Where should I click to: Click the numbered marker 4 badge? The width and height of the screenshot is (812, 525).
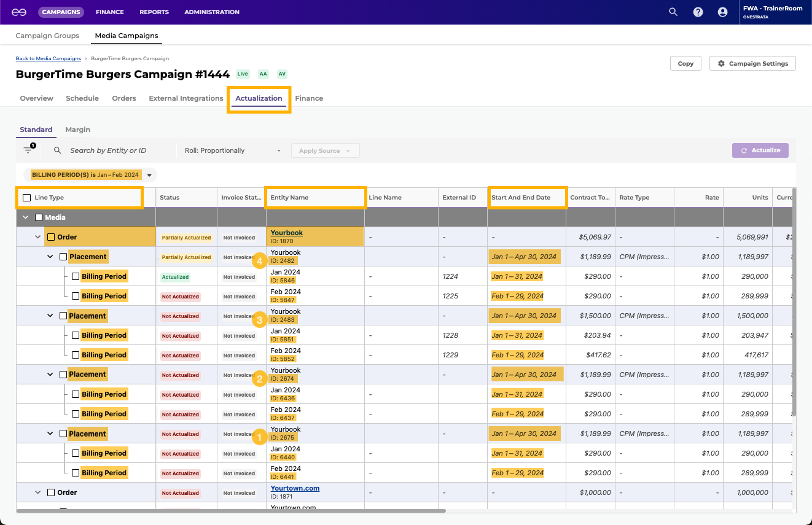260,261
